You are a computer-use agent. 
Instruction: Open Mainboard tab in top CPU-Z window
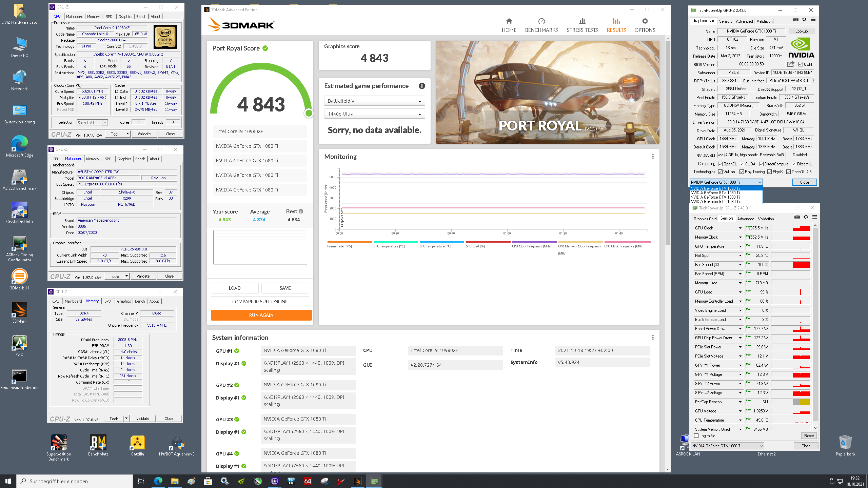click(75, 17)
